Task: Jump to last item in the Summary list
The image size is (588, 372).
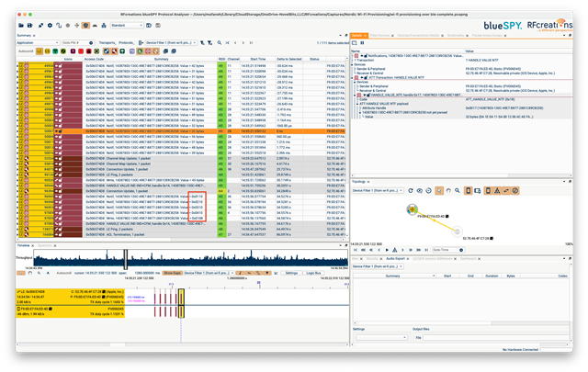Action: tap(251, 43)
